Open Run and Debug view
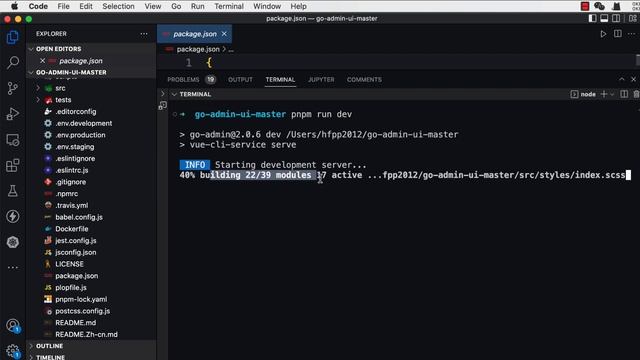 [13, 114]
